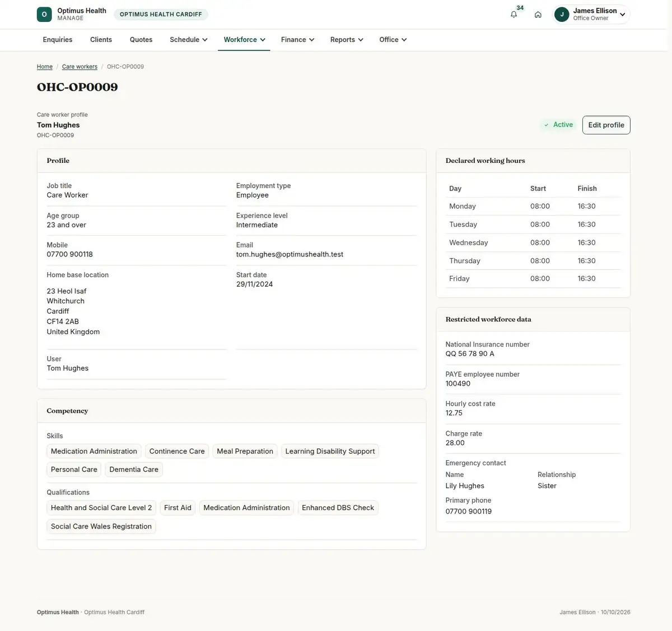Open the Workforce dropdown menu
Image resolution: width=672 pixels, height=631 pixels.
pyautogui.click(x=244, y=40)
